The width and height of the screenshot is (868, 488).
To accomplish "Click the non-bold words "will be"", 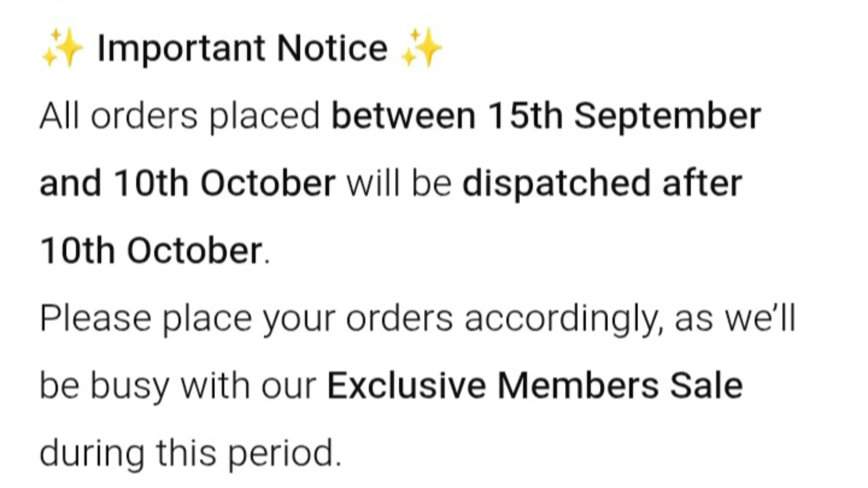I will tap(399, 183).
